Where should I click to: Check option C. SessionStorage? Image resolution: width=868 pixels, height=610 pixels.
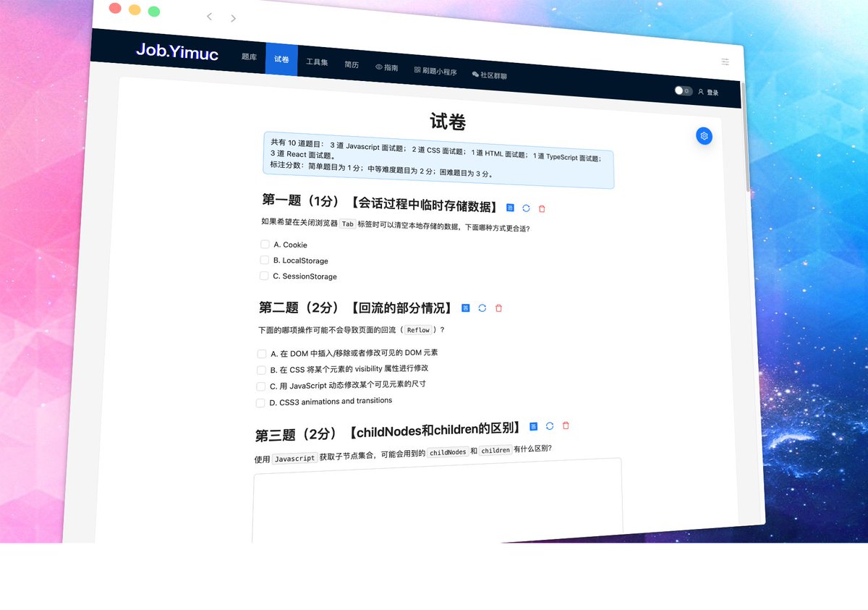pyautogui.click(x=264, y=276)
